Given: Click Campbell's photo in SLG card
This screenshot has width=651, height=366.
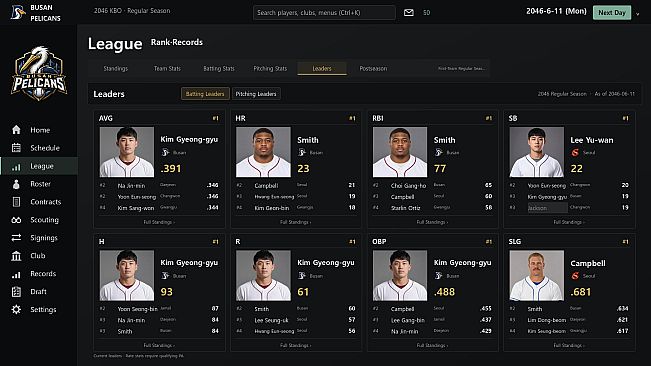Looking at the screenshot, I should [x=536, y=275].
